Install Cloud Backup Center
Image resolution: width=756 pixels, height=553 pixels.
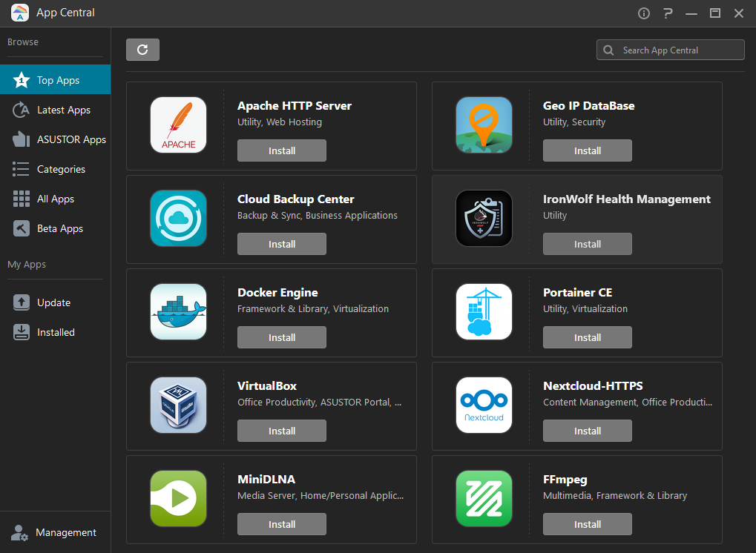pyautogui.click(x=282, y=244)
